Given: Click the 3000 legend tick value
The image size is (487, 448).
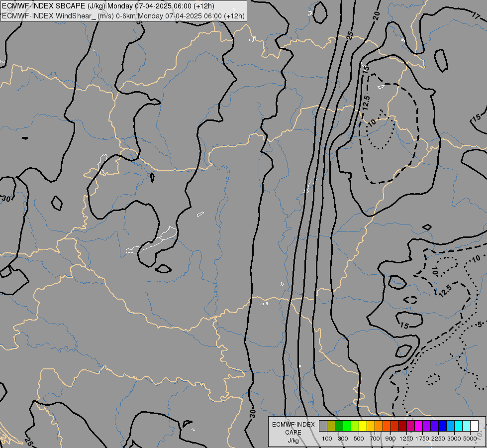Looking at the screenshot, I should point(454,439).
